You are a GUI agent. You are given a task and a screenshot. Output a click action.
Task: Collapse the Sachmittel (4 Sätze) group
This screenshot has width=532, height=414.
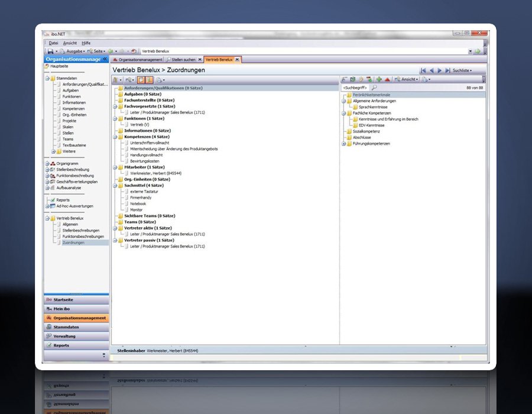115,186
